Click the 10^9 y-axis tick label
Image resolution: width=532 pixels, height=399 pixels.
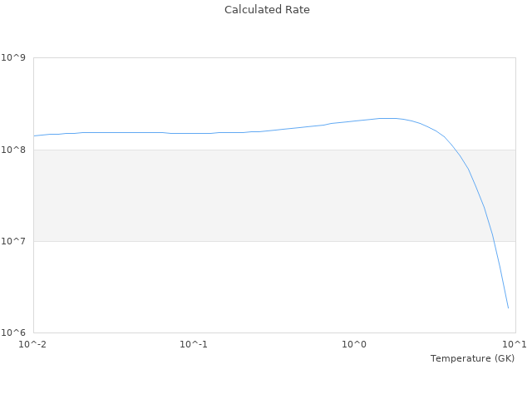(x=15, y=58)
